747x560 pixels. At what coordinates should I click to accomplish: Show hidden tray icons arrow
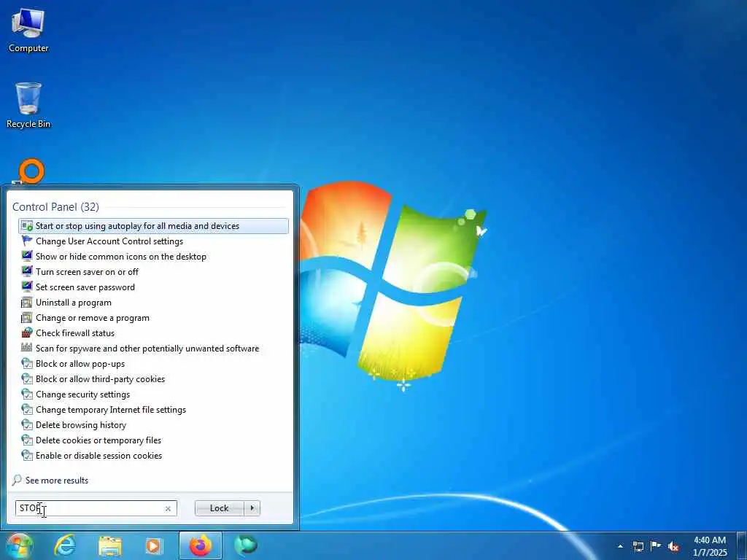pos(620,546)
